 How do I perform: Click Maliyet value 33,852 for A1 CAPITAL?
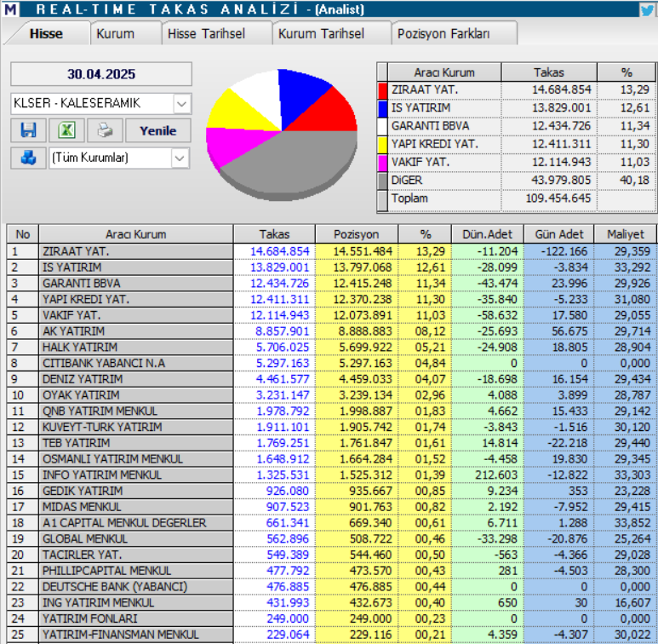click(632, 523)
